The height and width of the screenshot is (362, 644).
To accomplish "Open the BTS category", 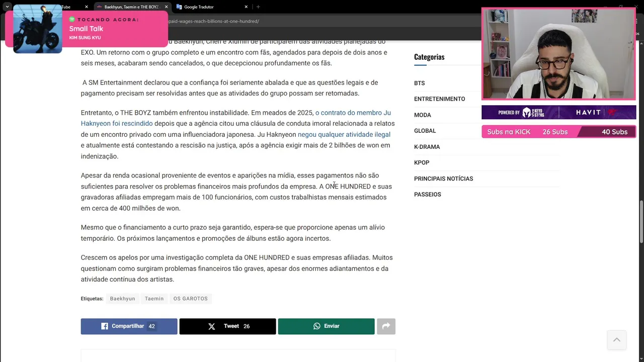I will tap(420, 83).
